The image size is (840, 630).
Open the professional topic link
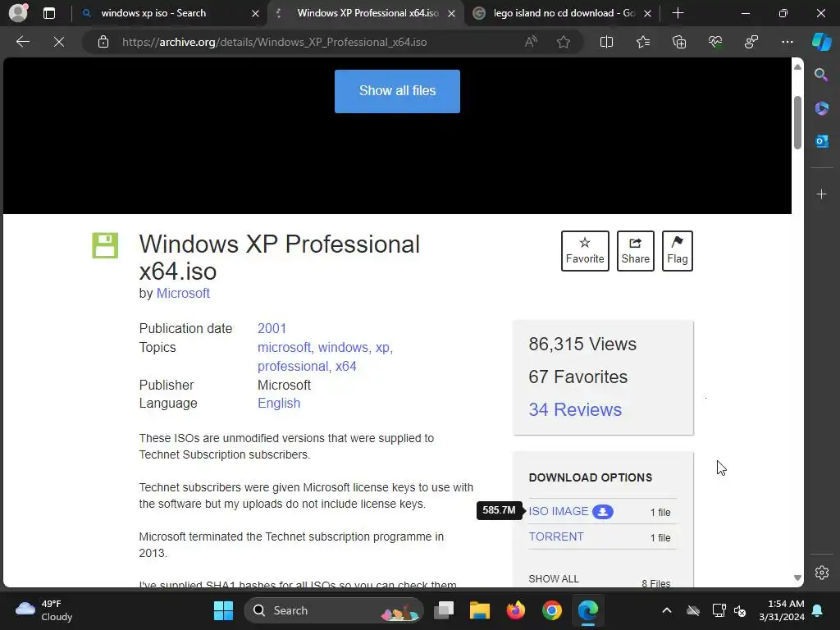[x=293, y=367]
